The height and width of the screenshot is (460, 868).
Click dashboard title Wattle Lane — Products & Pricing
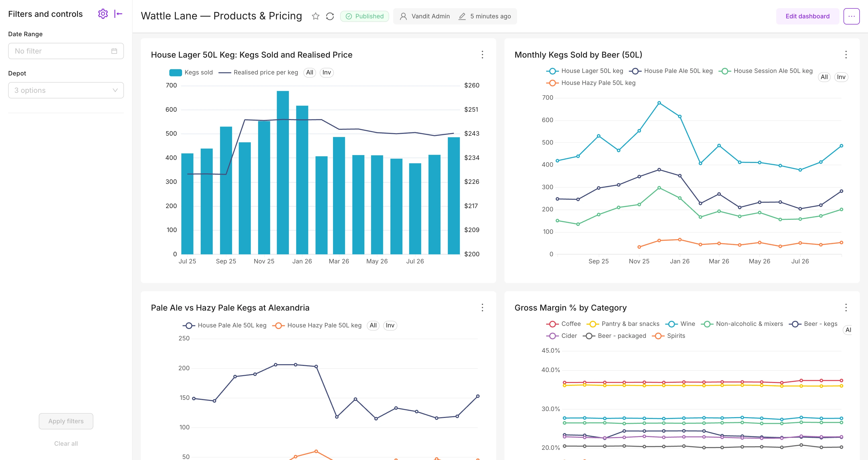221,16
